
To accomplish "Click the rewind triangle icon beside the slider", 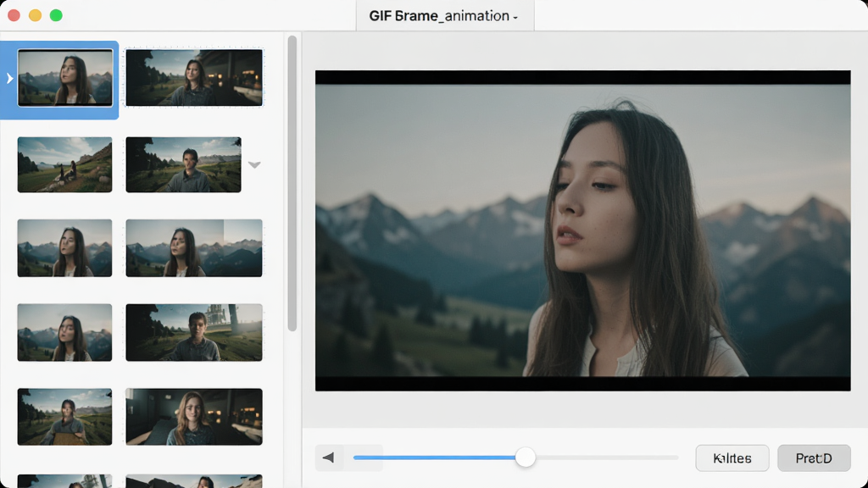I will (x=328, y=457).
